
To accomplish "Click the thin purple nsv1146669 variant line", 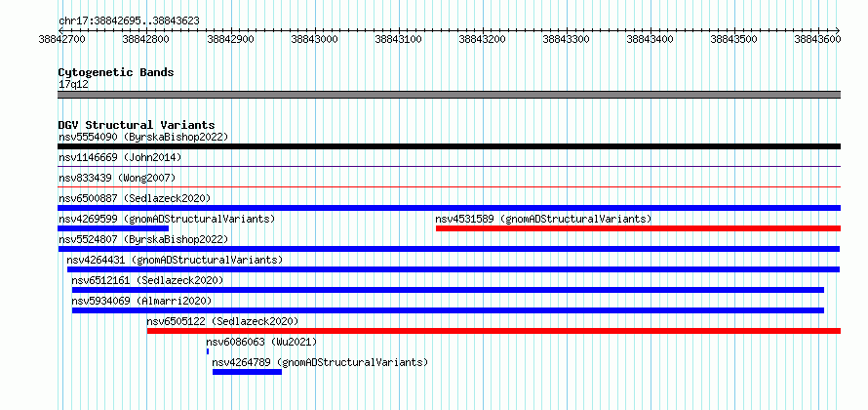I will click(449, 166).
